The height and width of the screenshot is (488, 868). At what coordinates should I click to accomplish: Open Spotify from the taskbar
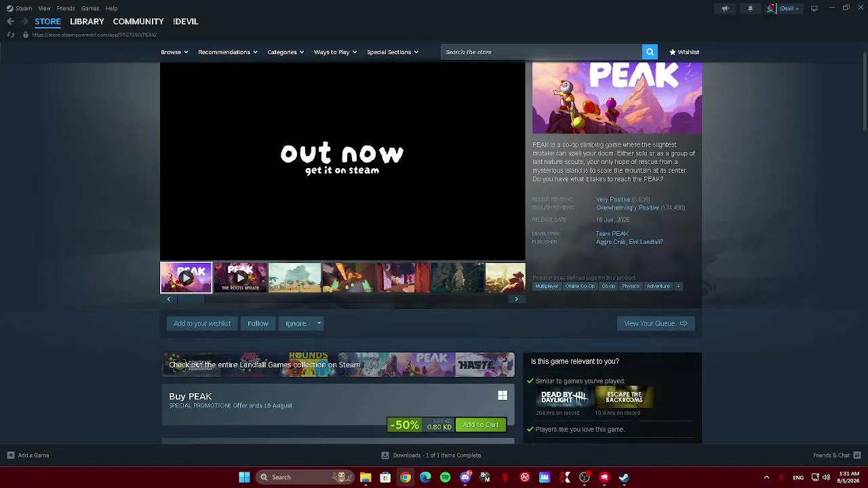click(445, 477)
